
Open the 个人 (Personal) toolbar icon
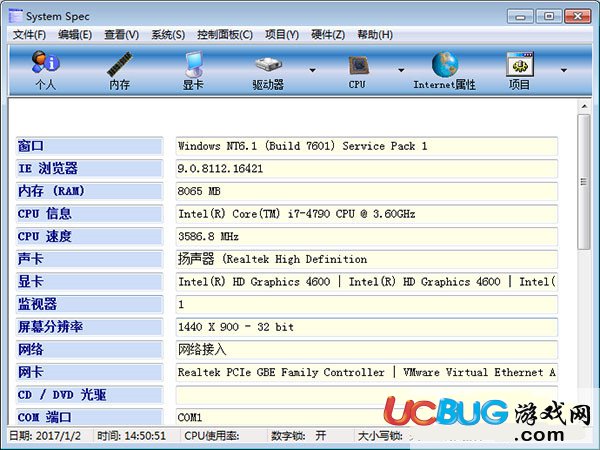point(46,70)
